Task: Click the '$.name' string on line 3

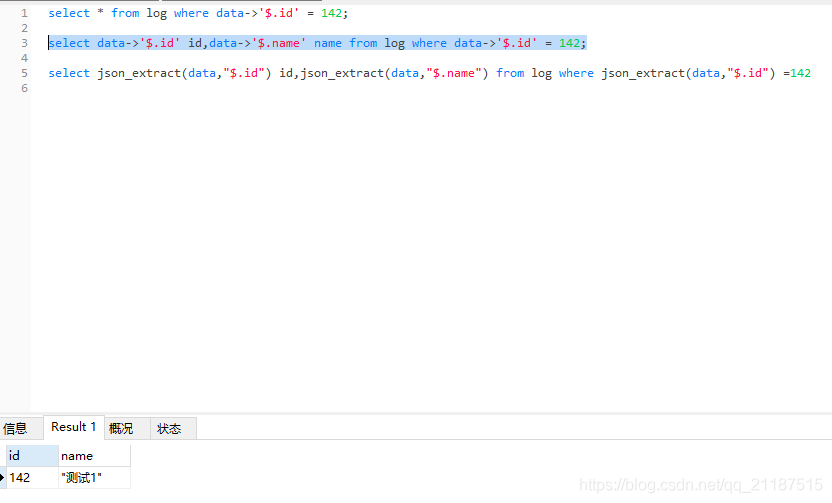Action: tap(279, 43)
